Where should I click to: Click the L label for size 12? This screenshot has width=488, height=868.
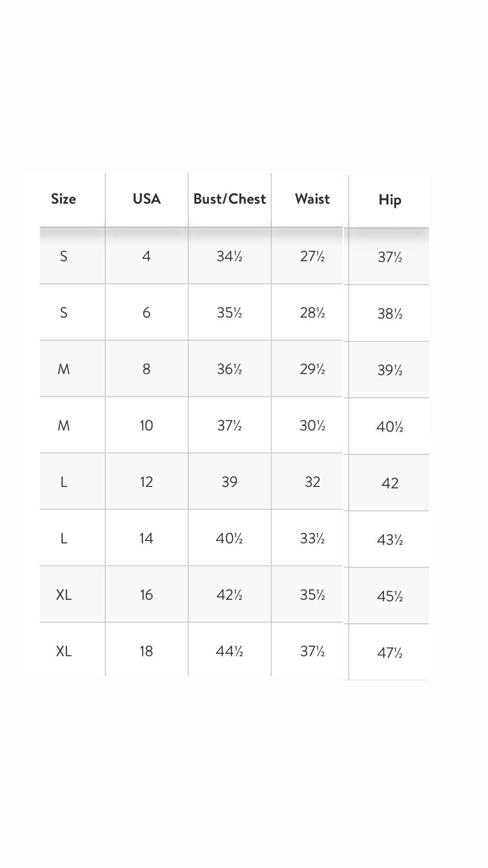(64, 482)
